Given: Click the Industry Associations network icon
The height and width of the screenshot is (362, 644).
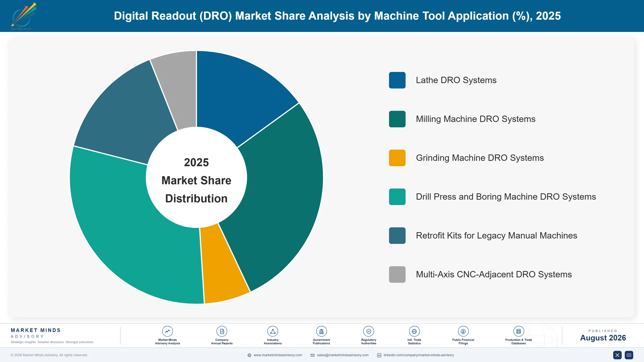Looking at the screenshot, I should click(273, 331).
